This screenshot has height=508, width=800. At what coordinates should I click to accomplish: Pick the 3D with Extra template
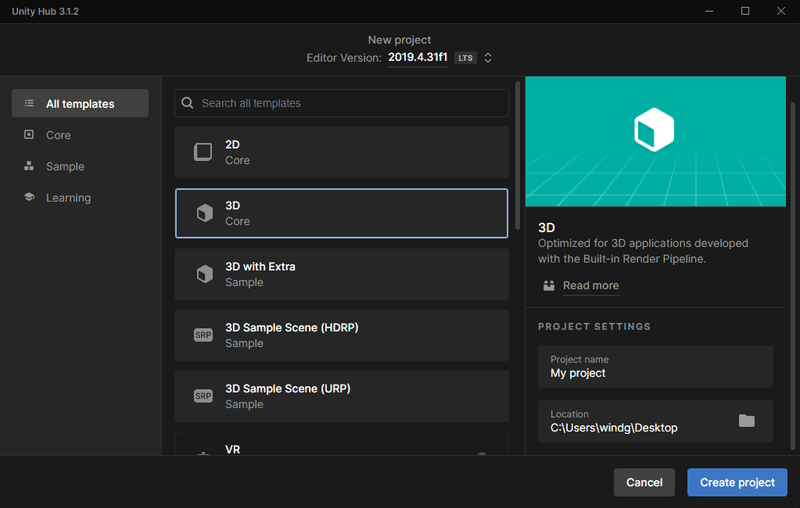pyautogui.click(x=341, y=274)
